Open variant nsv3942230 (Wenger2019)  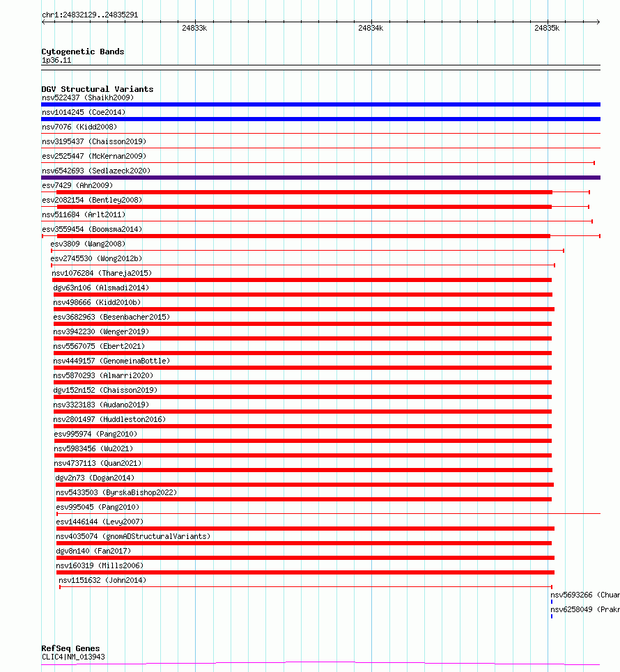point(101,331)
